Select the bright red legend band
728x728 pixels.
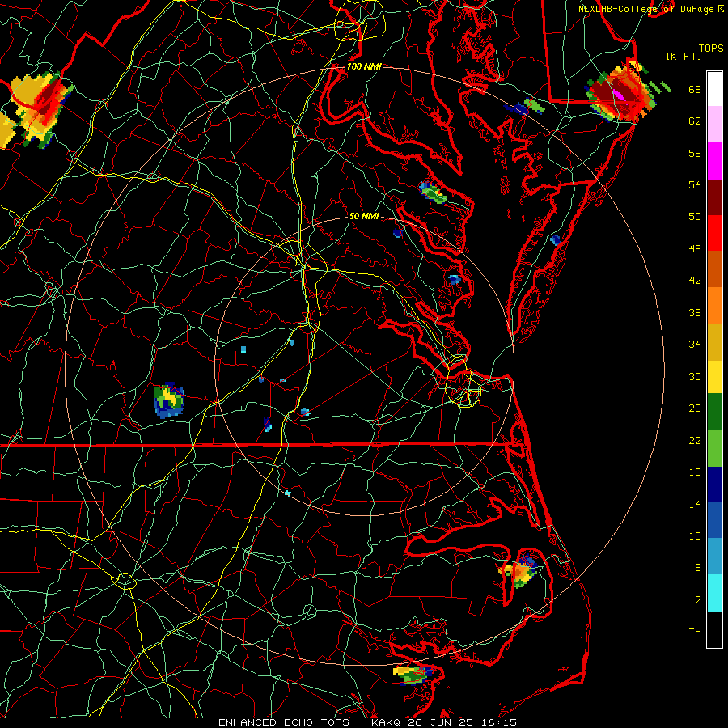click(x=714, y=233)
